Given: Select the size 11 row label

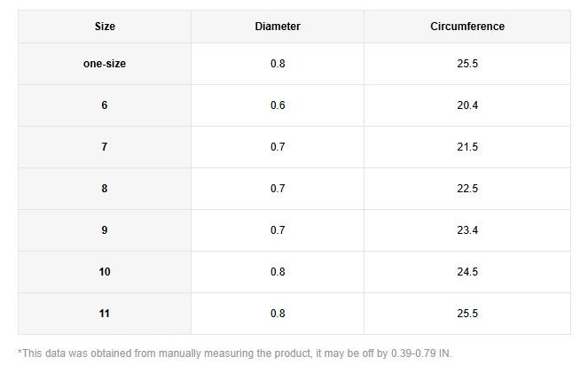Looking at the screenshot, I should (105, 314).
